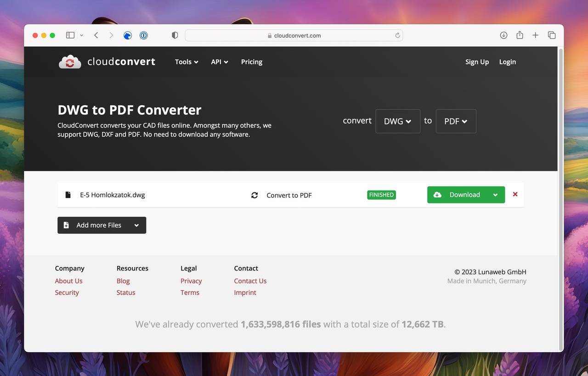Viewport: 588px width, 376px height.
Task: Toggle the Safari sidebar icon
Action: (x=70, y=35)
